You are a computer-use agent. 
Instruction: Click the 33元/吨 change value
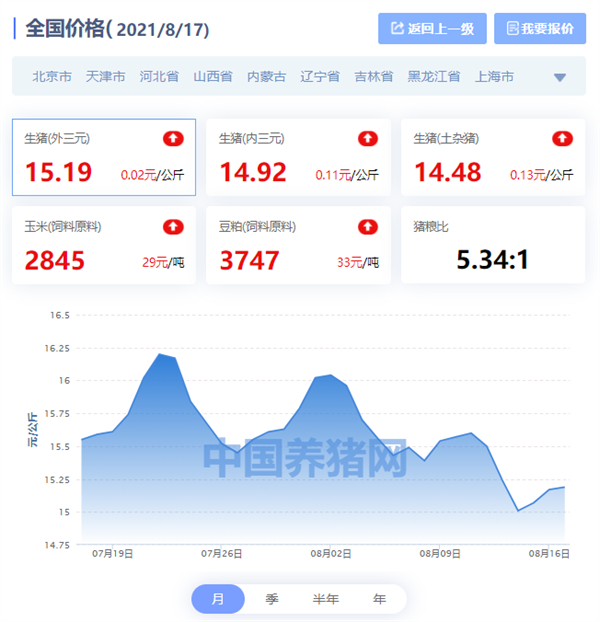click(x=358, y=263)
